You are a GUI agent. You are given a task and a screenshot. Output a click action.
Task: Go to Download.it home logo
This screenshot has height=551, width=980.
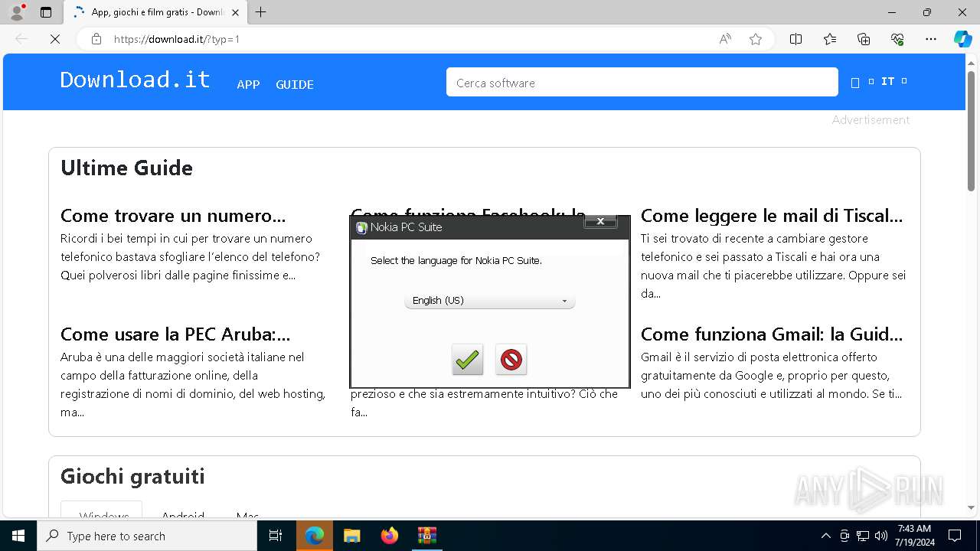coord(135,80)
